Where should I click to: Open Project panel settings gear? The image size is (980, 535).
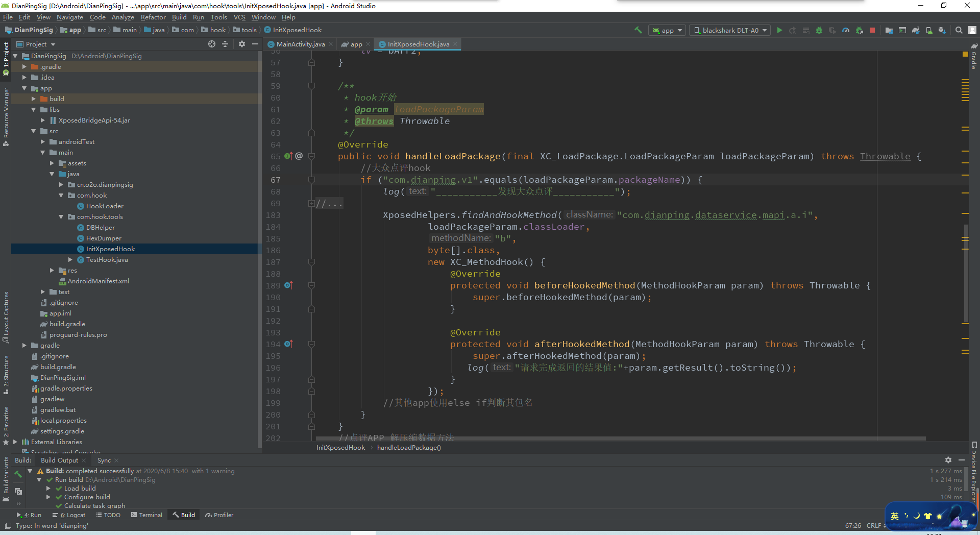pyautogui.click(x=242, y=44)
